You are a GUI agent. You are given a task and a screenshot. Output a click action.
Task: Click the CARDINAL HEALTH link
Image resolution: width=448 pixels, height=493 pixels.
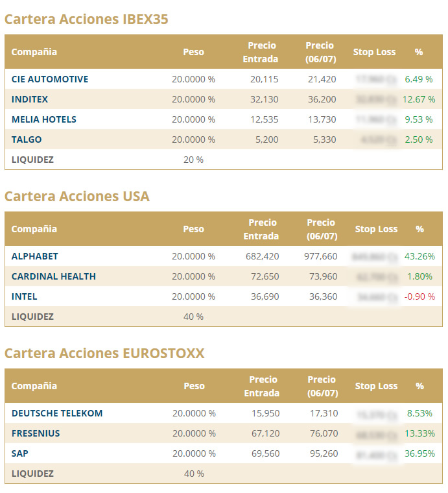pos(54,276)
